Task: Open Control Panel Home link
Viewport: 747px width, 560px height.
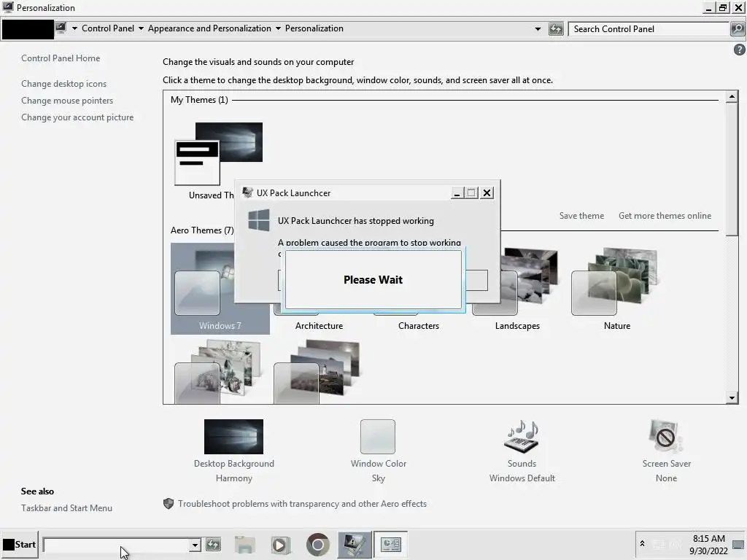Action: click(x=61, y=58)
